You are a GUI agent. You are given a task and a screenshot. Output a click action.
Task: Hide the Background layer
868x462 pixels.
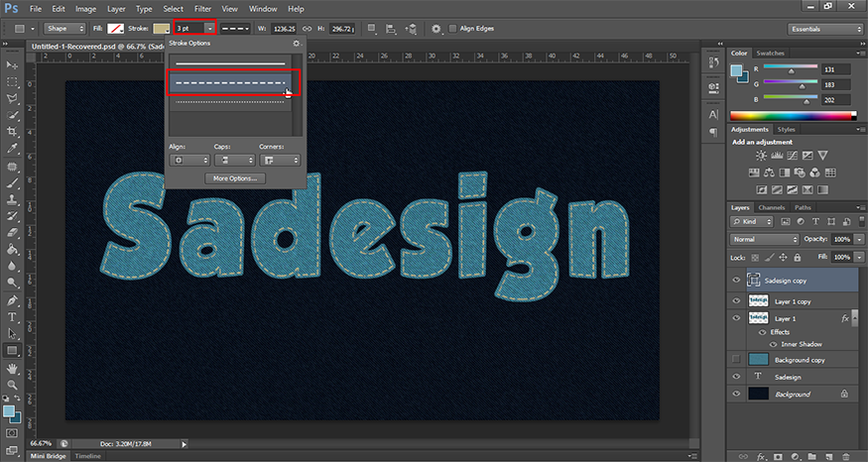(x=736, y=394)
